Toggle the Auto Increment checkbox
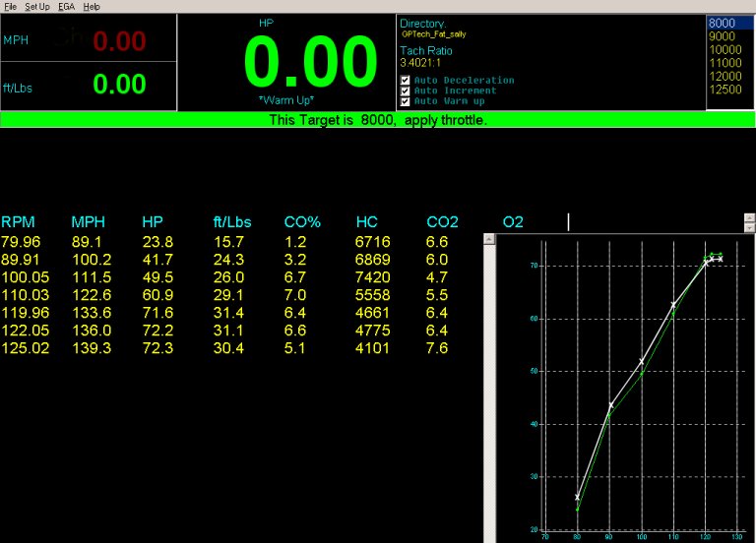Viewport: 756px width, 543px height. coord(406,90)
